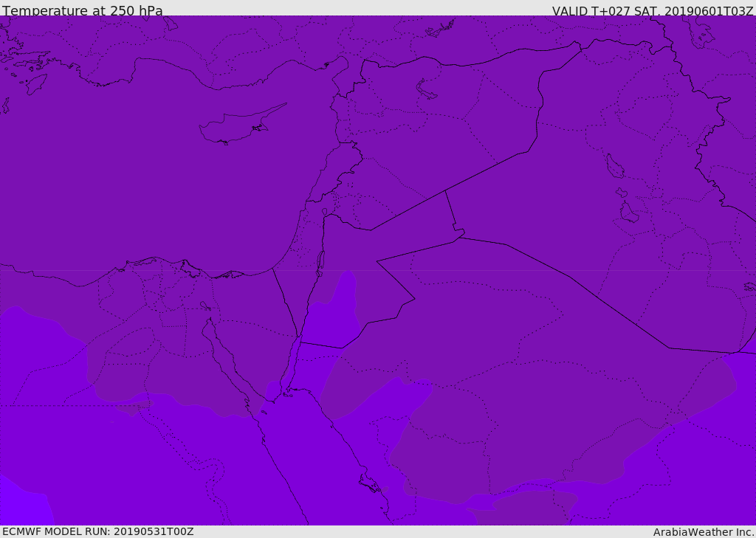Screen dimensions: 756x538
Task: Click the 'ArabiaWeather Inc.' credit text
Action: tap(704, 532)
